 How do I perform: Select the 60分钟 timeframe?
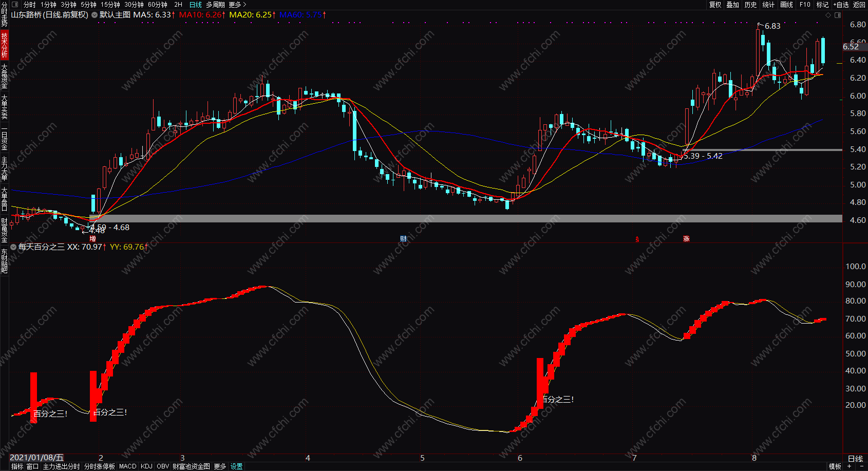pos(158,5)
